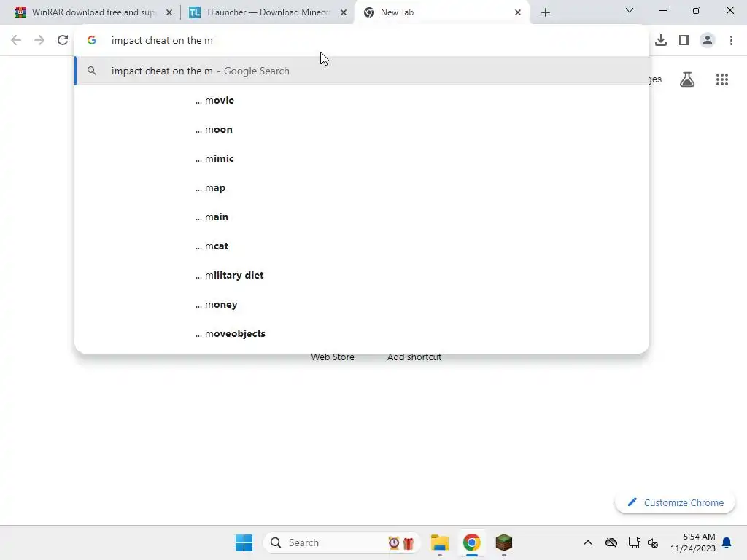Choose the '... moveobjects' suggestion
Viewport: 747px width, 560px height.
(362, 334)
